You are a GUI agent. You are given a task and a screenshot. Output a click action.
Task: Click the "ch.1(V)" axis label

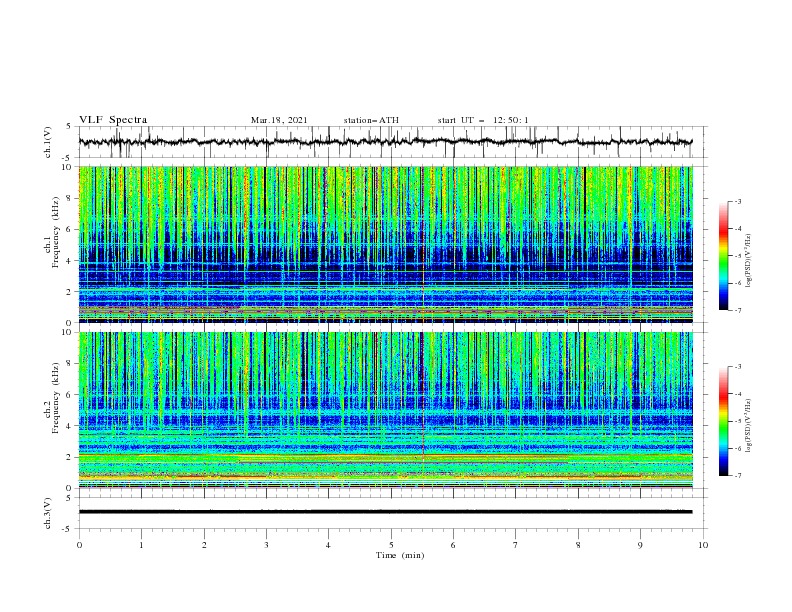[48, 142]
